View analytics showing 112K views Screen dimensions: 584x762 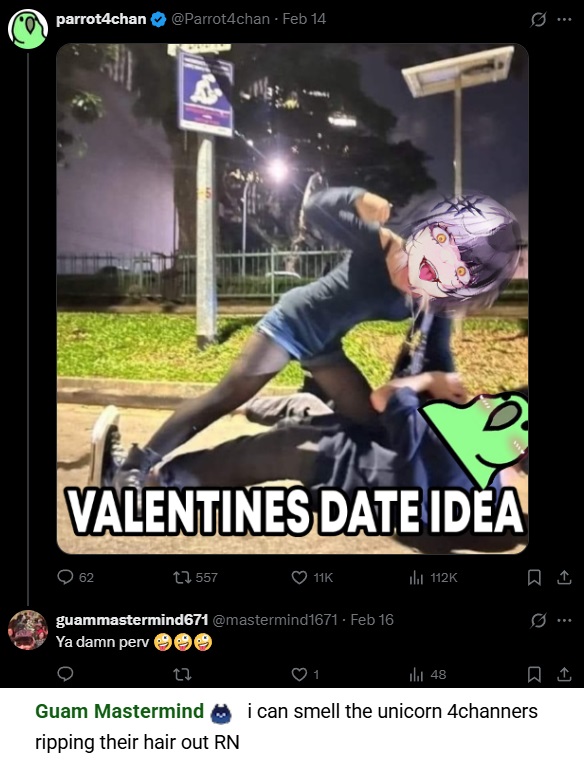[x=433, y=577]
